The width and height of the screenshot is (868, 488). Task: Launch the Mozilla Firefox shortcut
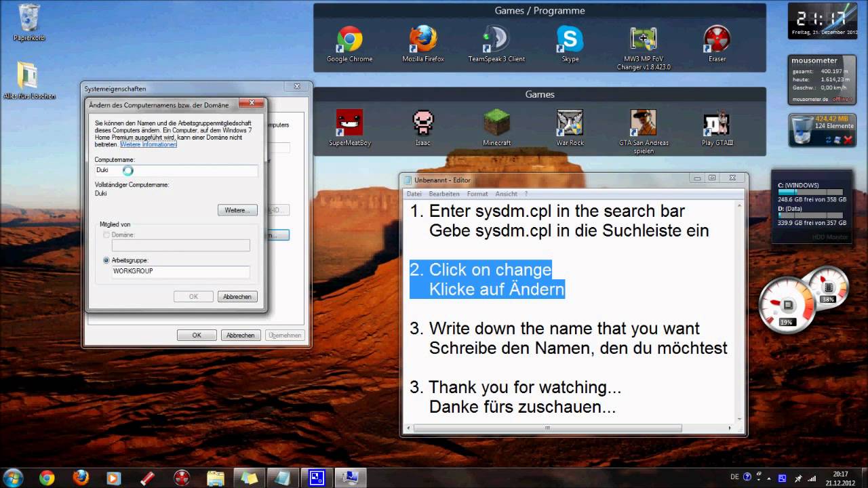click(x=422, y=44)
